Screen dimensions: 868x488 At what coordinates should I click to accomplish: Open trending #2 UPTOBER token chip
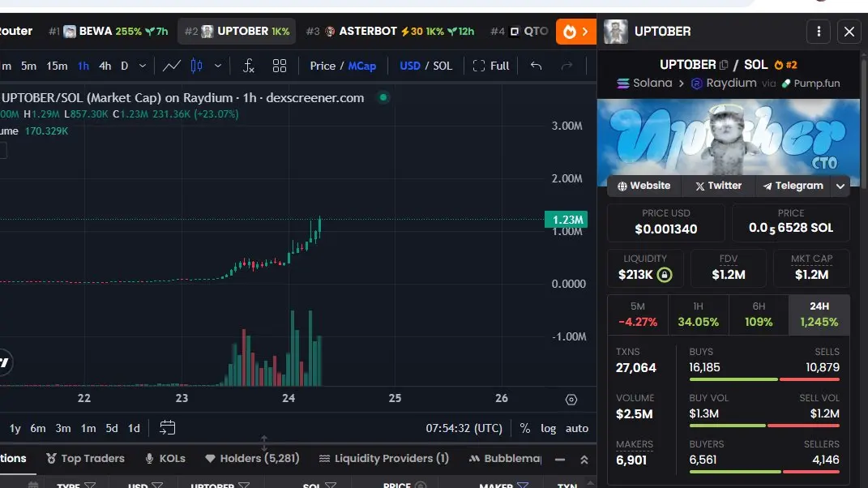click(x=237, y=32)
